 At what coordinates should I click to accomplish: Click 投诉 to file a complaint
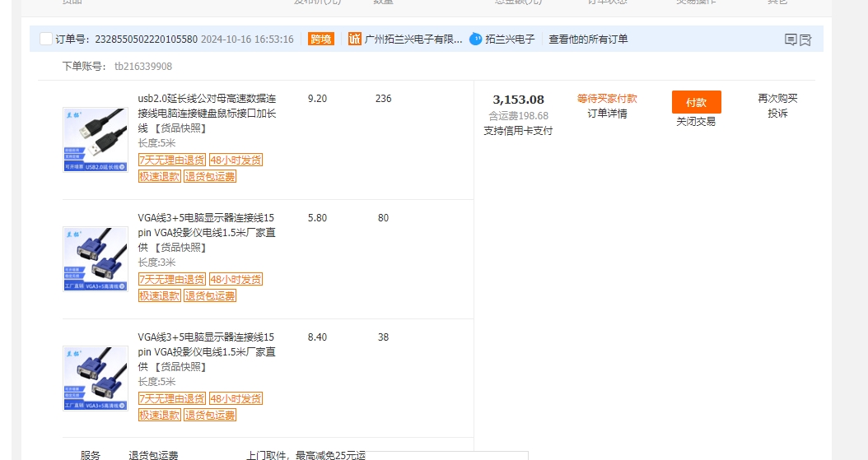(x=777, y=114)
